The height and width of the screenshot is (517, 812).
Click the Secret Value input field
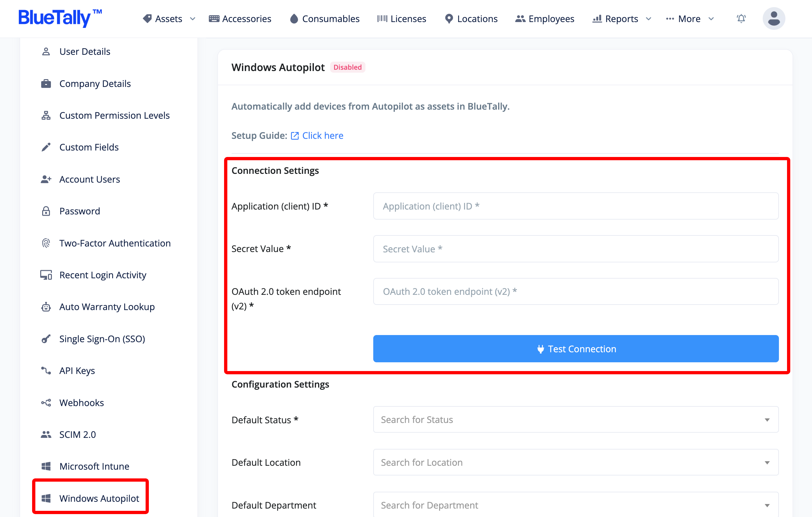click(576, 249)
